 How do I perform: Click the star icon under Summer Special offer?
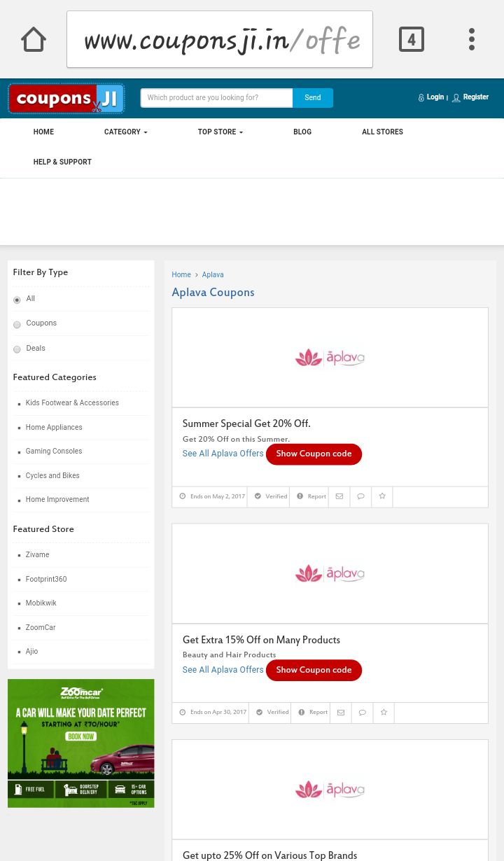(x=382, y=496)
